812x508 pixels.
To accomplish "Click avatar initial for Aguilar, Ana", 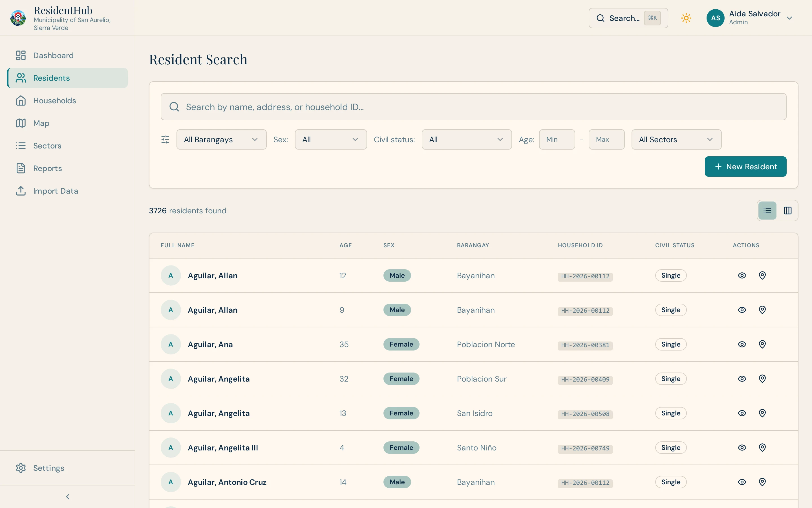I will [171, 344].
